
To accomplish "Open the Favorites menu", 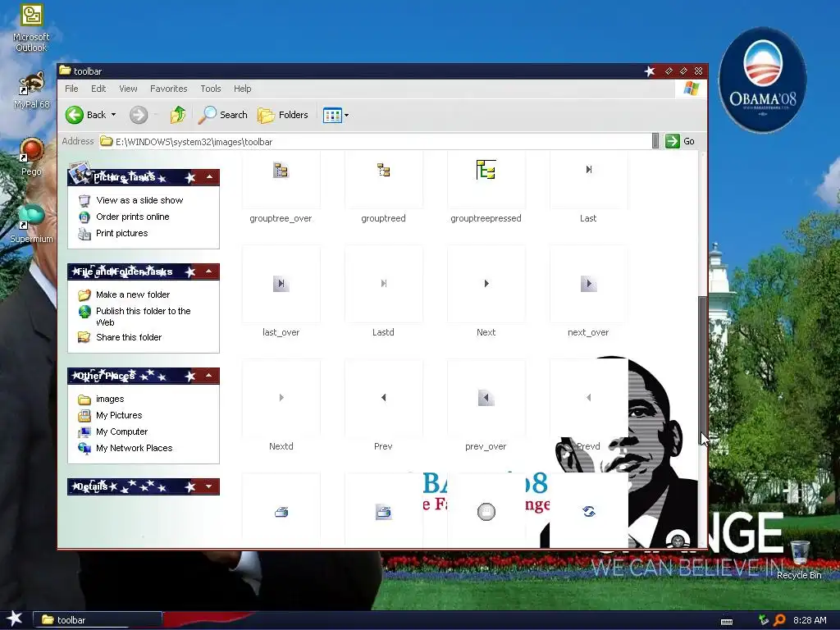I will [x=169, y=89].
